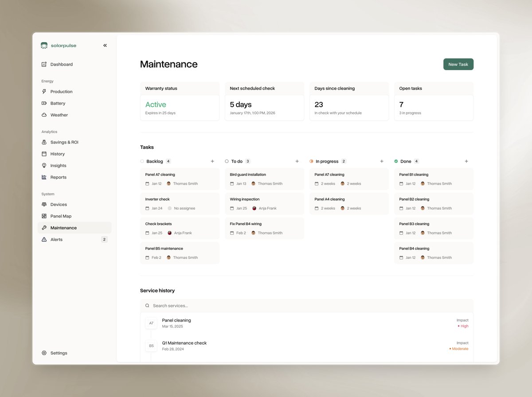Click Anja Frank's avatar on Check brackets

point(169,233)
